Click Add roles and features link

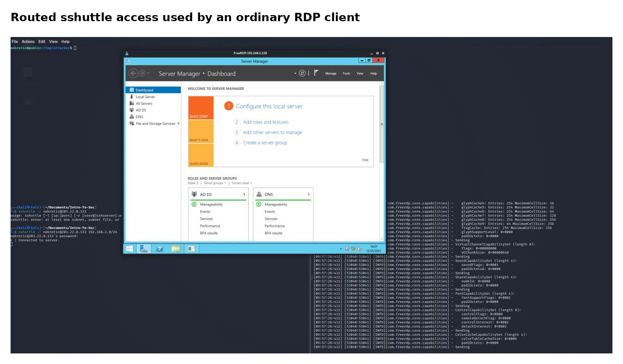[x=266, y=122]
